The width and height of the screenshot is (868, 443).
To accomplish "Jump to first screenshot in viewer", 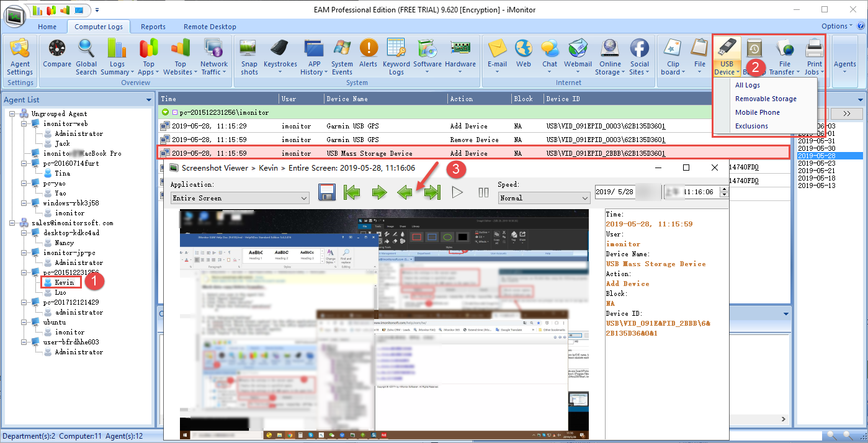I will (352, 192).
